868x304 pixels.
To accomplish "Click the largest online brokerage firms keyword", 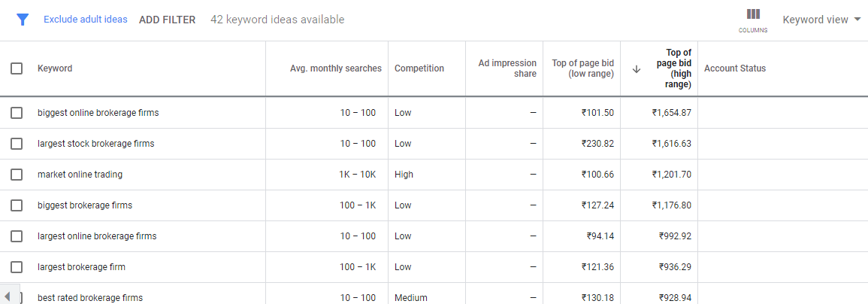I will click(x=97, y=236).
